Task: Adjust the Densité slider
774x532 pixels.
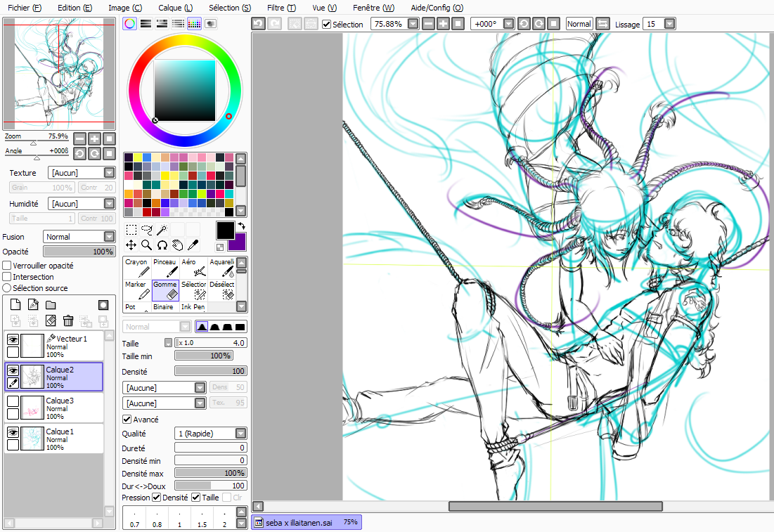Action: click(211, 371)
